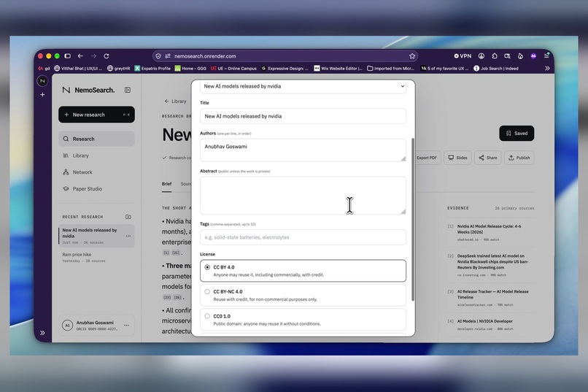Open the browser account profile icon

pos(481,56)
